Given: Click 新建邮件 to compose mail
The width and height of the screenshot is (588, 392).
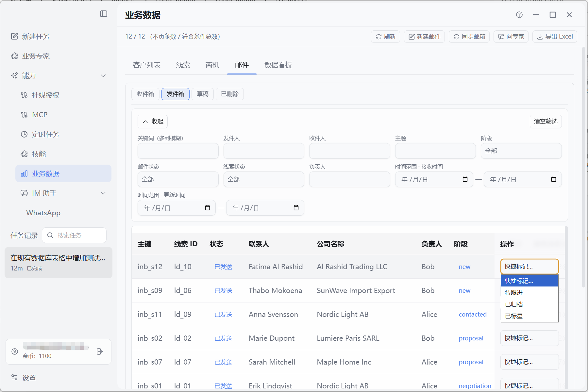Looking at the screenshot, I should (424, 37).
